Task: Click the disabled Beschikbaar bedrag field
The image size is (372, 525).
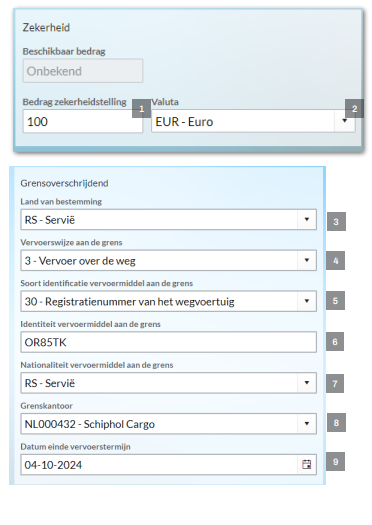Action: click(83, 71)
